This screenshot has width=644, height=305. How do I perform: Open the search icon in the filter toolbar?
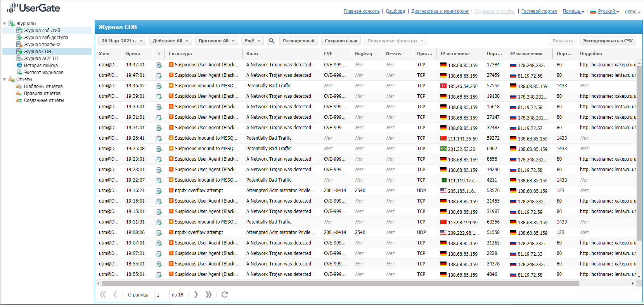pyautogui.click(x=272, y=41)
